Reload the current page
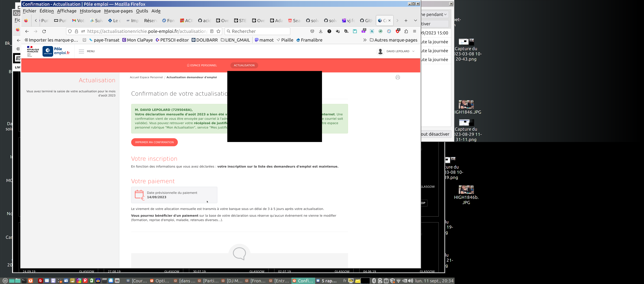Viewport: 644px width, 284px height. coord(44,31)
